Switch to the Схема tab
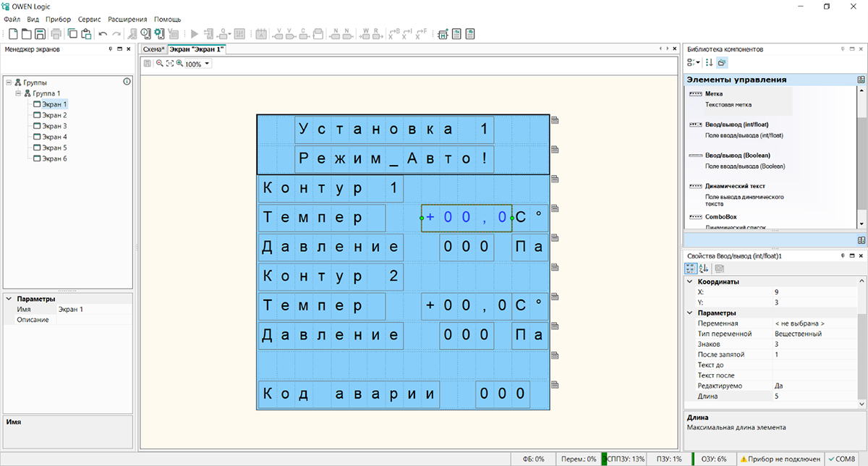Screen dimensions: 868x466 [153, 49]
